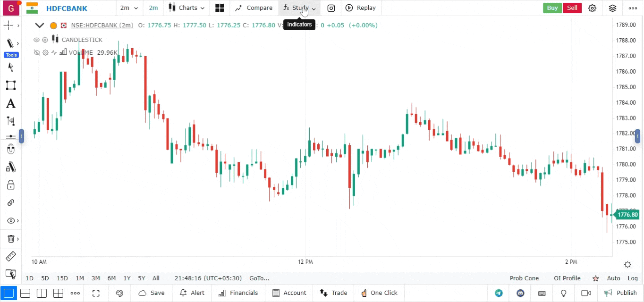Screen dimensions: 644x302
Task: Expand the Charts type dropdown
Action: 187,8
